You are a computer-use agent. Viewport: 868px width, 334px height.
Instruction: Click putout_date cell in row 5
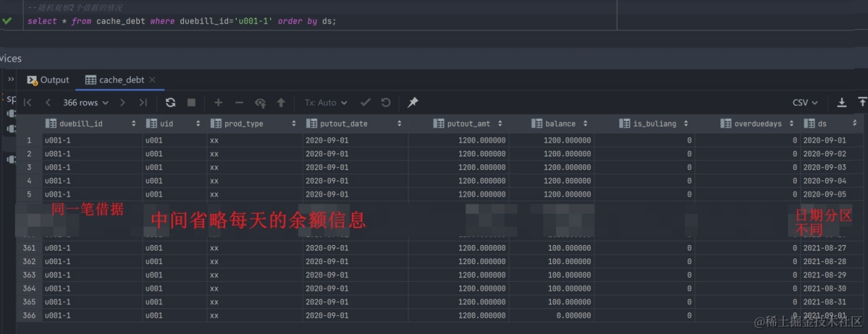[x=355, y=195]
